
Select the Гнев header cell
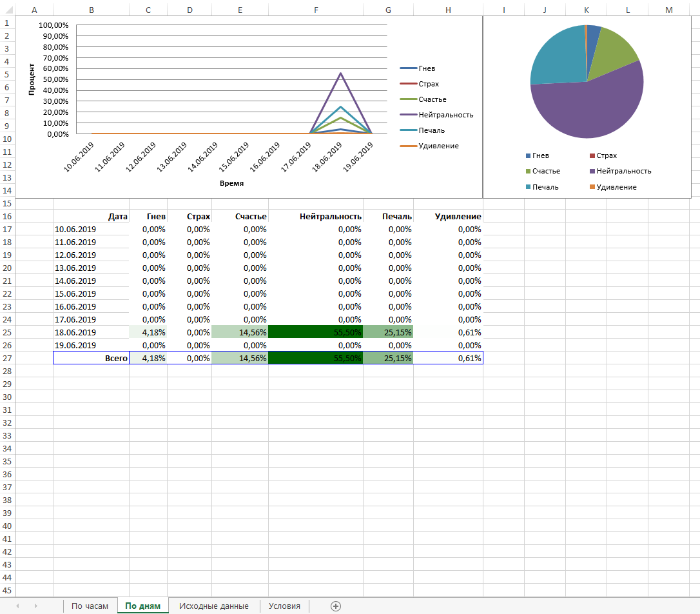[x=148, y=217]
